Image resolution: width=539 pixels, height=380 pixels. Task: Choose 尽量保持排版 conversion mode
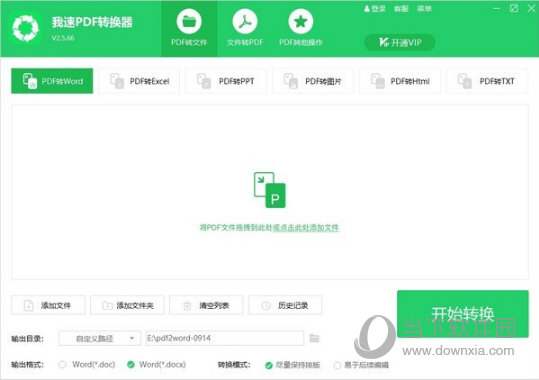point(269,365)
